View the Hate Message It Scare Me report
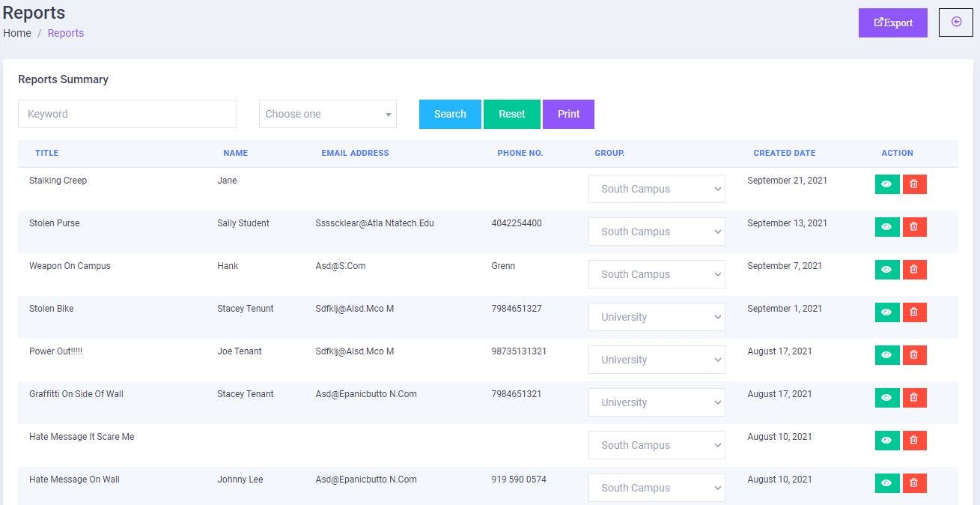The width and height of the screenshot is (980, 505). 887,440
